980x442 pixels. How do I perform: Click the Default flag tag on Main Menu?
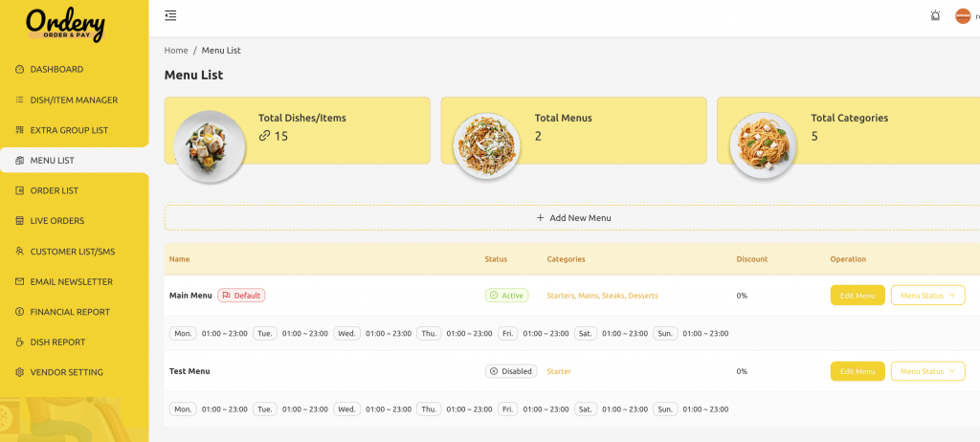point(241,296)
